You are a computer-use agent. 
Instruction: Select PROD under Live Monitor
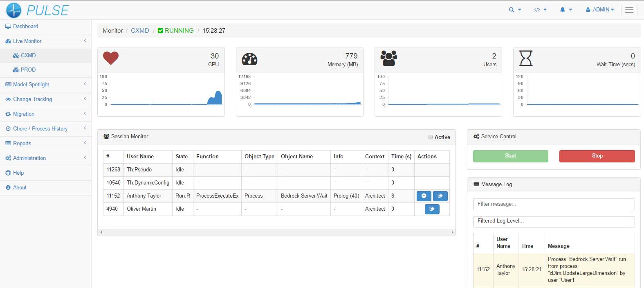[28, 70]
